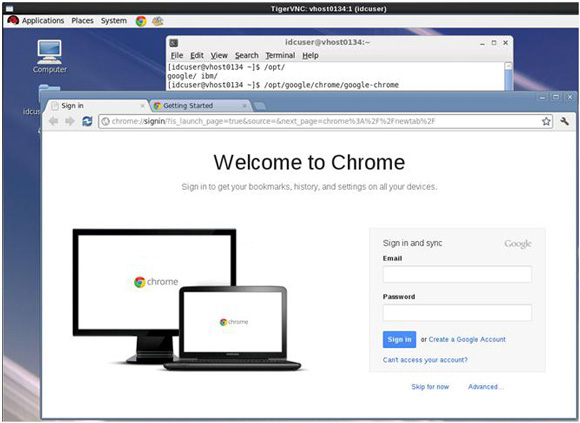
Task: Open the System menu
Action: [x=114, y=21]
